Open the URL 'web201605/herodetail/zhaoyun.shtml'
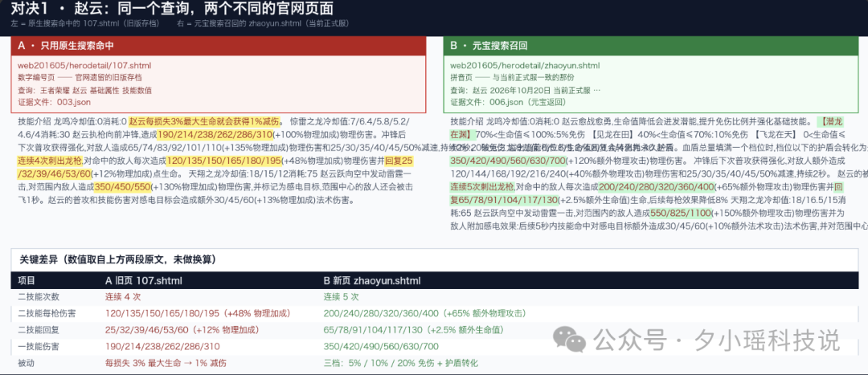This screenshot has width=868, height=375. tap(525, 65)
